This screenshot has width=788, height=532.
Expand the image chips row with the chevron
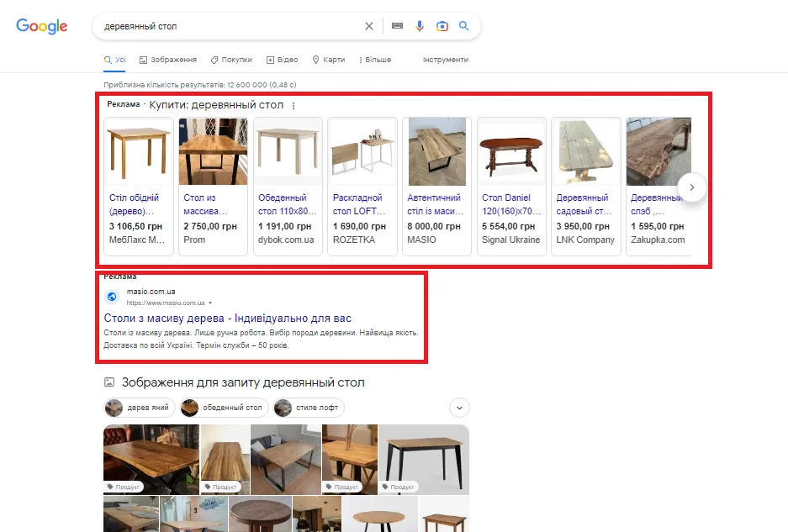click(x=459, y=407)
